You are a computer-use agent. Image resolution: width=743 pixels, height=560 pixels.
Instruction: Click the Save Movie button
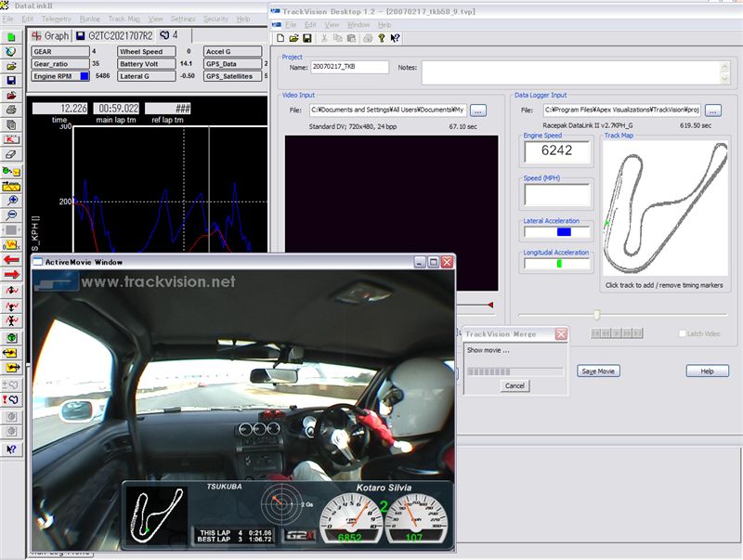[598, 371]
